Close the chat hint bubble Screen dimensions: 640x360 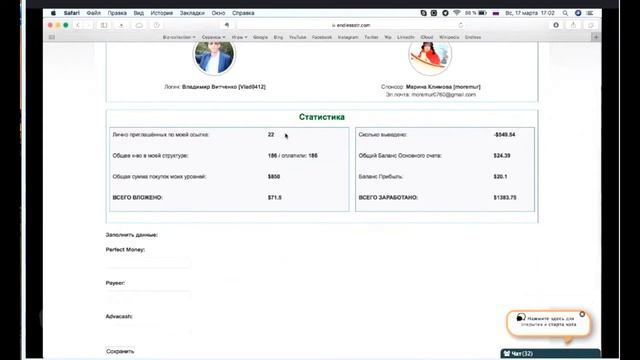coord(582,314)
